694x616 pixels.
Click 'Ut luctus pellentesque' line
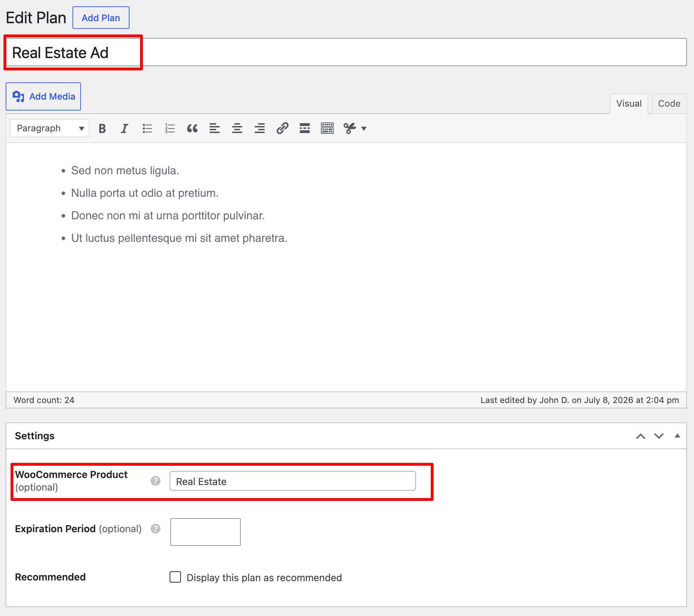[179, 238]
